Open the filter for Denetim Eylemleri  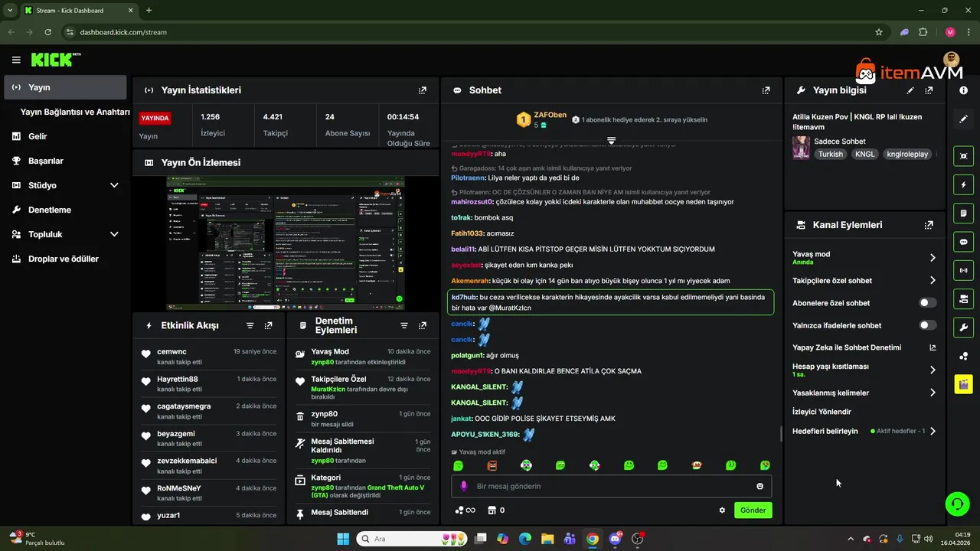[404, 325]
